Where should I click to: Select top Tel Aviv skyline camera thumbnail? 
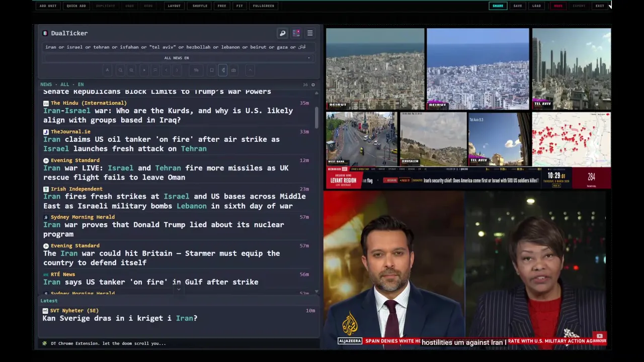pos(572,69)
